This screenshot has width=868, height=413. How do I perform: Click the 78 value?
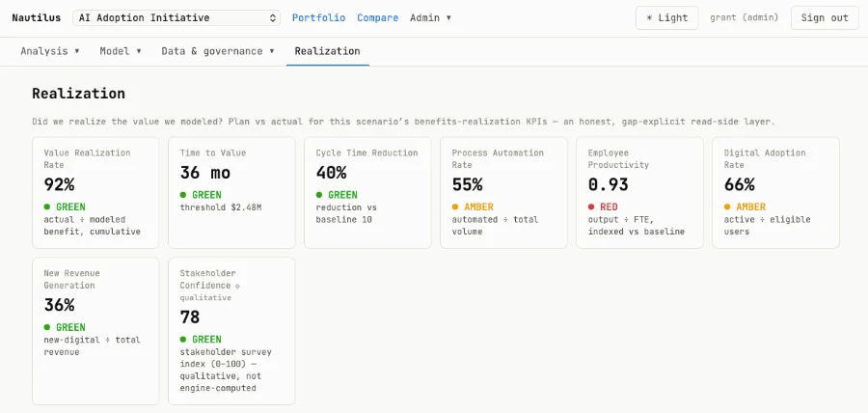pos(190,317)
